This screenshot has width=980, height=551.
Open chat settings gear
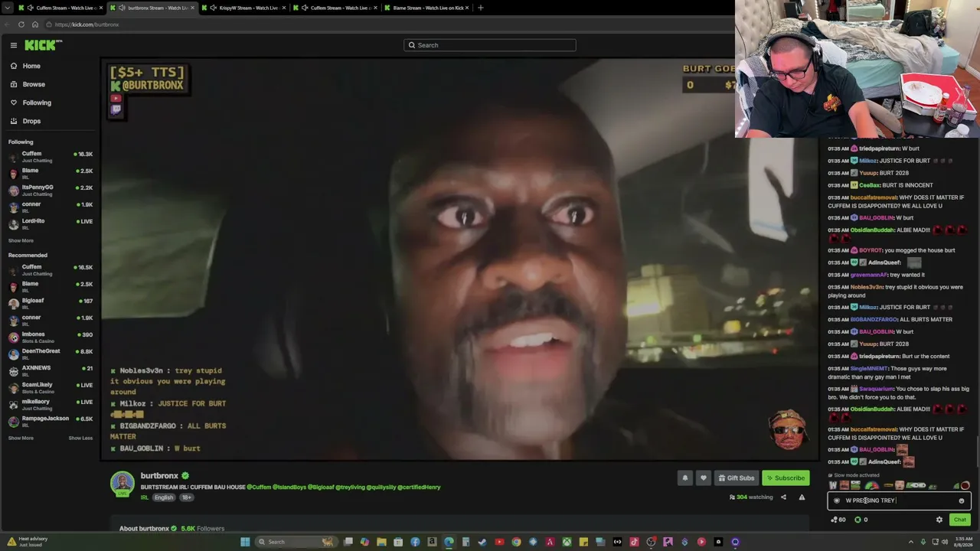click(x=939, y=520)
